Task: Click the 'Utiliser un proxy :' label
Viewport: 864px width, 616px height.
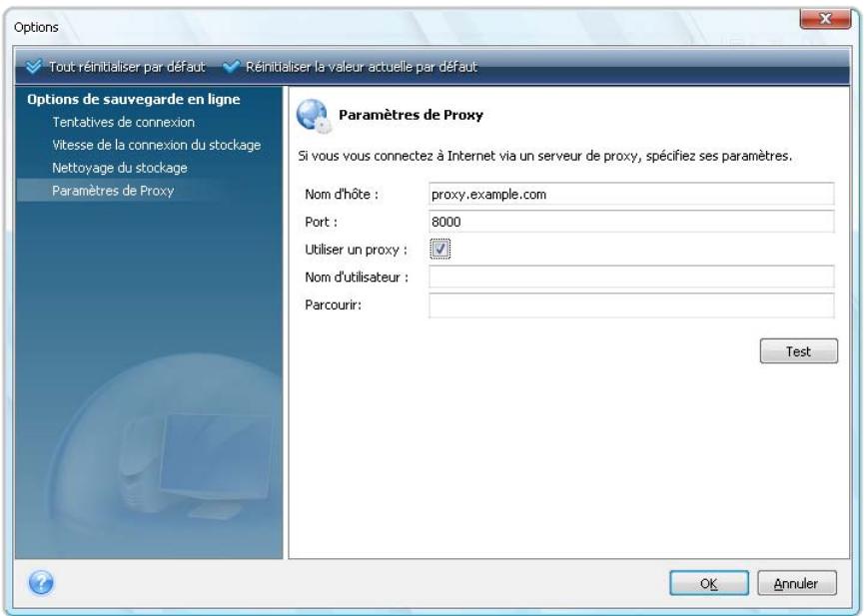Action: click(356, 250)
